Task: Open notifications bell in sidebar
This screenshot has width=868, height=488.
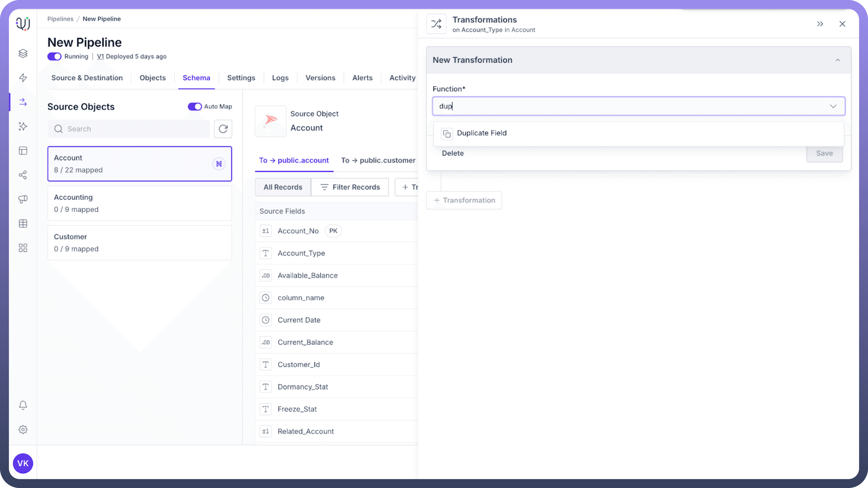Action: [23, 405]
